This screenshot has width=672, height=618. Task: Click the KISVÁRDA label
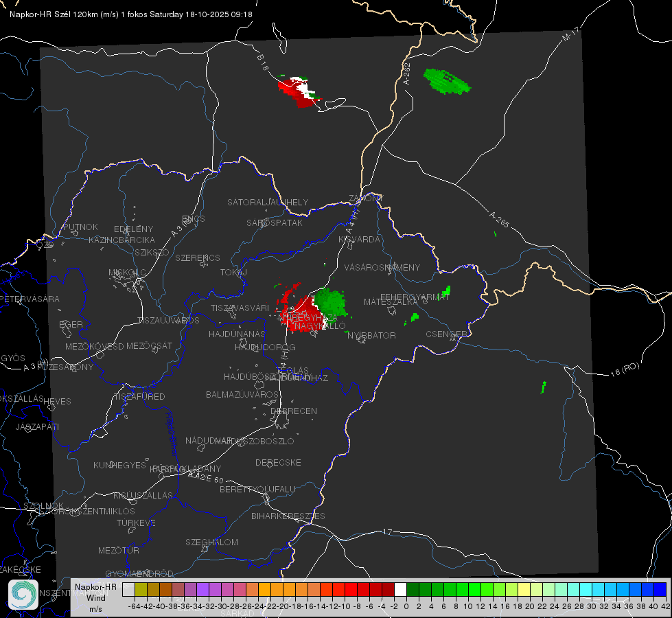point(359,240)
